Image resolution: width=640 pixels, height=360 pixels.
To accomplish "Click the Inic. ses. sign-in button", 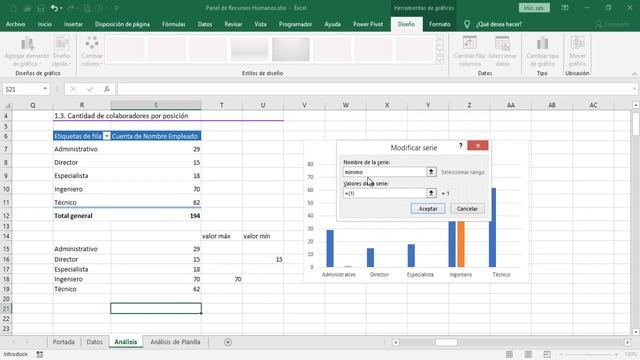I will 534,8.
